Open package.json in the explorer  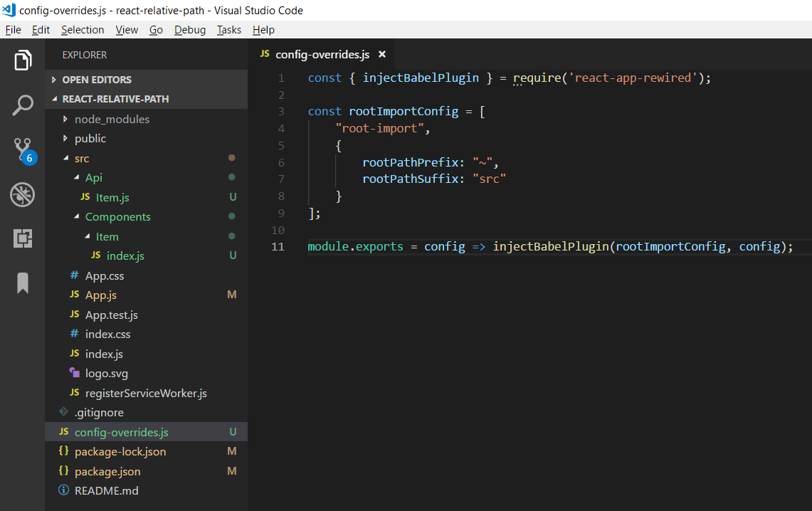point(107,471)
